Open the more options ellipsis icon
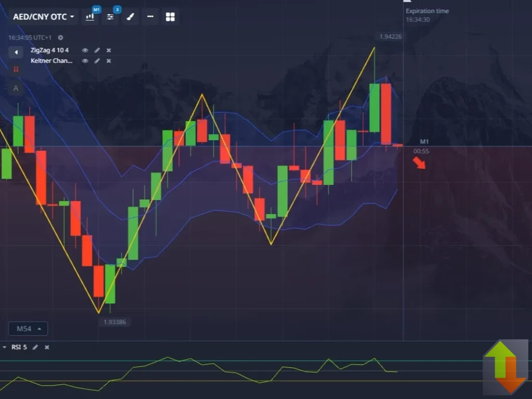This screenshot has height=399, width=532. click(x=150, y=17)
